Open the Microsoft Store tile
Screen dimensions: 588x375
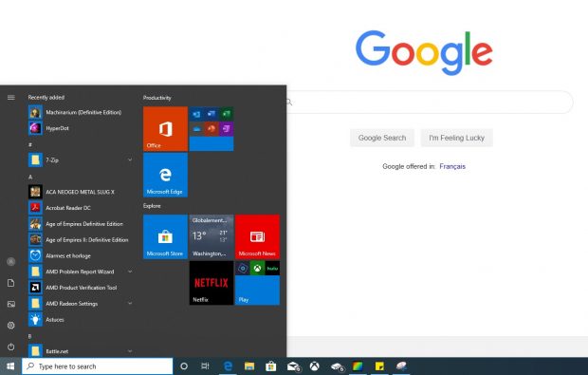pyautogui.click(x=165, y=236)
